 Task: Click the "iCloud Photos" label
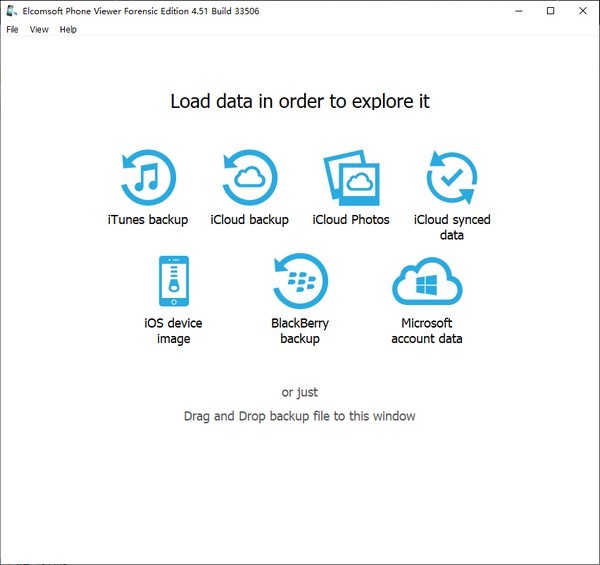351,220
